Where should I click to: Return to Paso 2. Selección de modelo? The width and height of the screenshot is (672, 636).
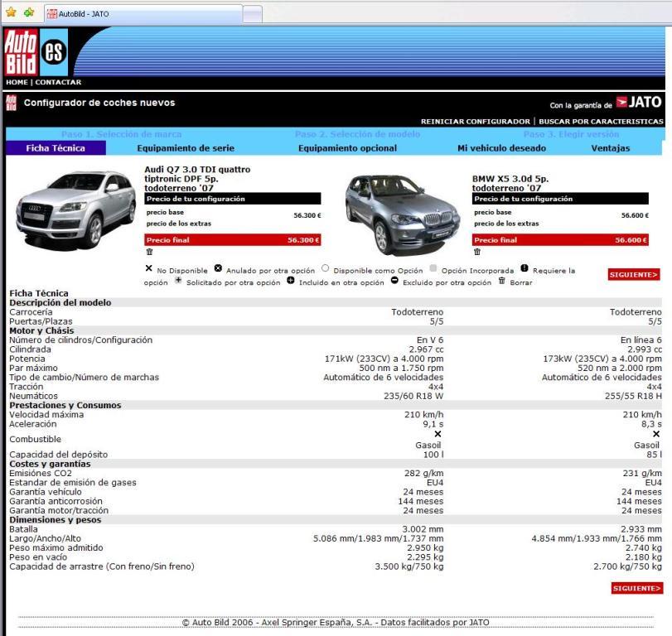click(357, 134)
